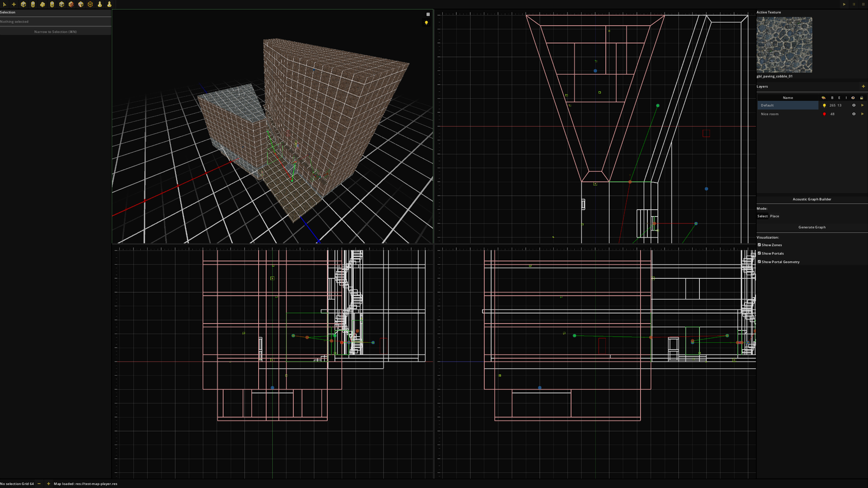
Task: Uncheck the Show Portal Geometry checkbox
Action: [x=759, y=261]
